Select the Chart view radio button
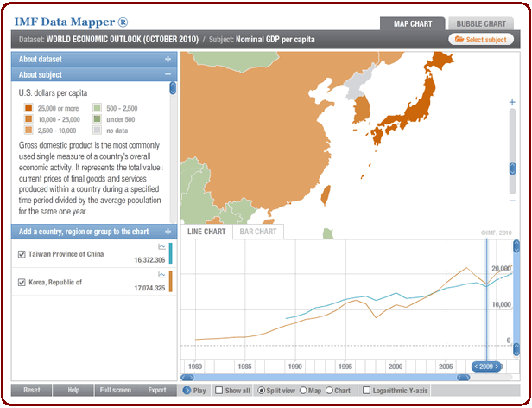The image size is (532, 408). (x=329, y=391)
